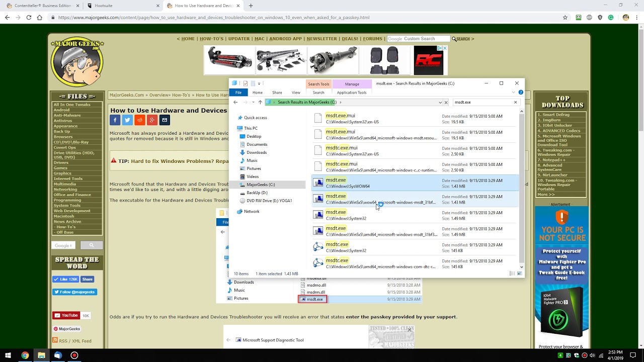
Task: Open Smart Defrag in Top Downloads
Action: [555, 115]
